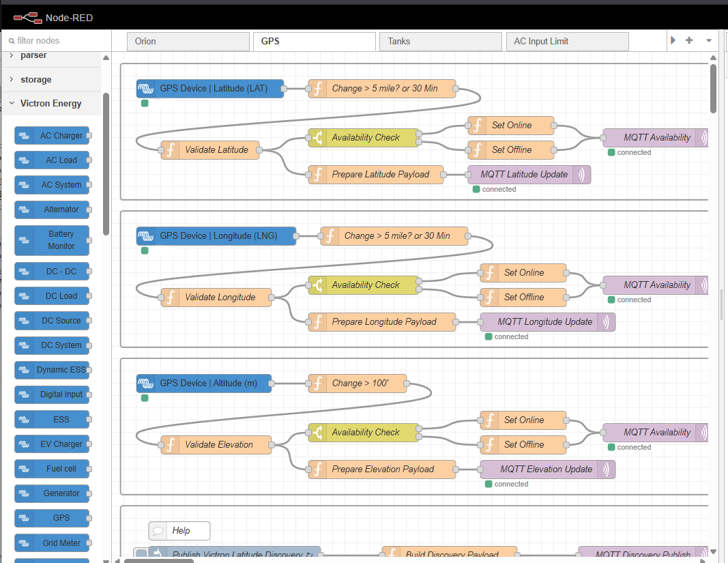Open the AC Input Limit tab
This screenshot has width=728, height=563.
pyautogui.click(x=566, y=42)
